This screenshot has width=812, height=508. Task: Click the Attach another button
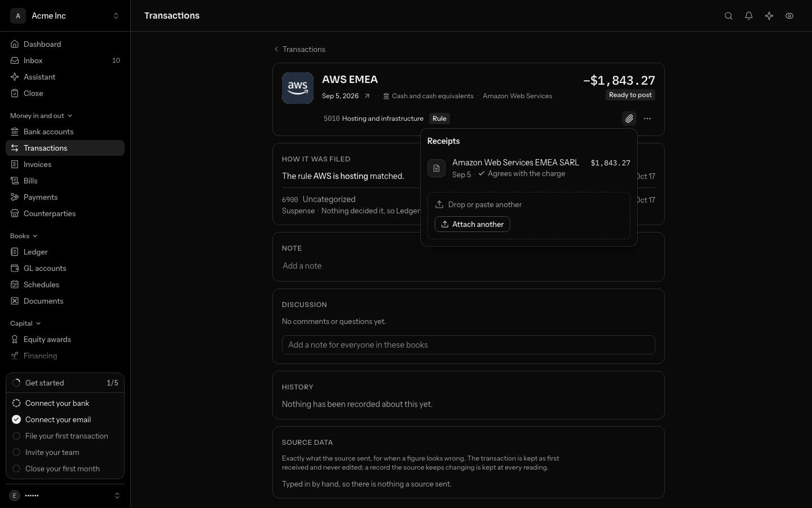473,224
